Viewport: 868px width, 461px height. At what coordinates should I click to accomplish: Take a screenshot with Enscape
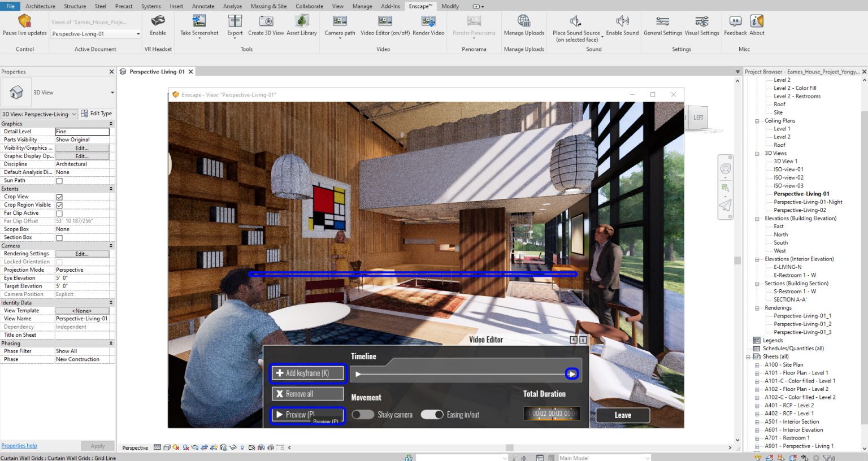199,27
